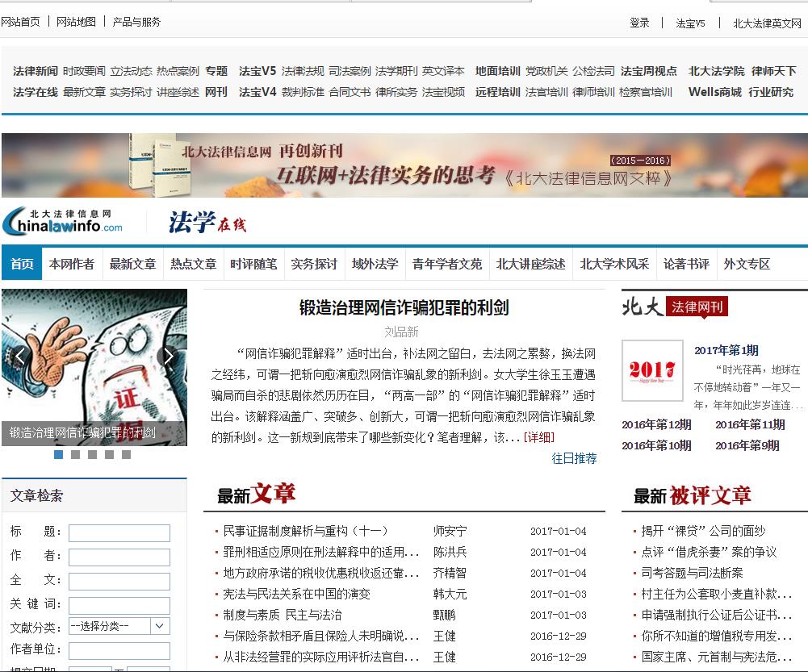Image resolution: width=808 pixels, height=672 pixels.
Task: Open 2016年第9期 issue
Action: [747, 445]
